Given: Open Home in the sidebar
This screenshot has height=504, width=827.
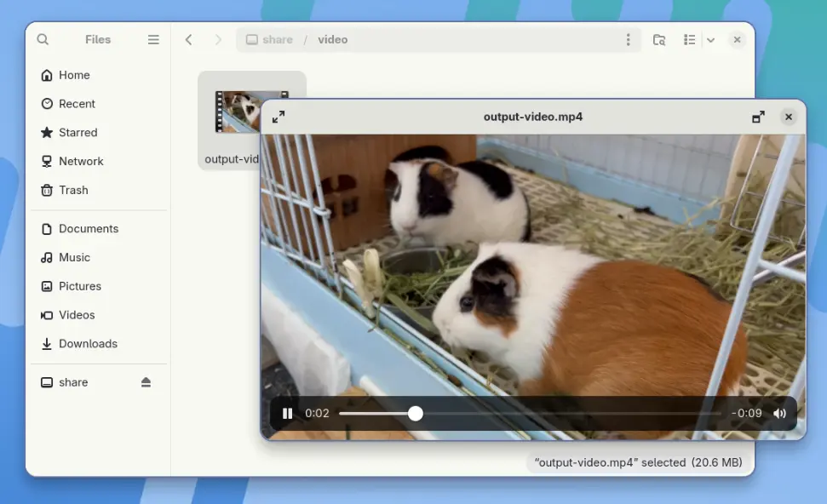Looking at the screenshot, I should pyautogui.click(x=99, y=76).
